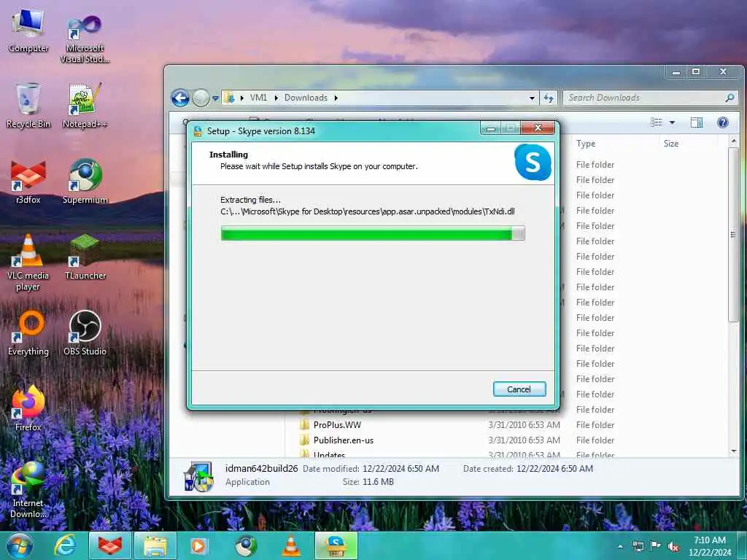Viewport: 747px width, 560px height.
Task: Open the Computer desktop icon
Action: pyautogui.click(x=28, y=31)
